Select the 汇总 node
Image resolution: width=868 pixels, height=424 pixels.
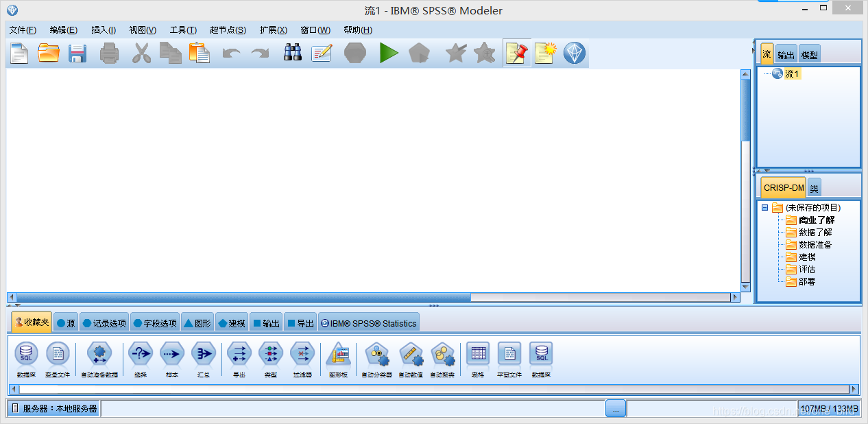pyautogui.click(x=204, y=360)
